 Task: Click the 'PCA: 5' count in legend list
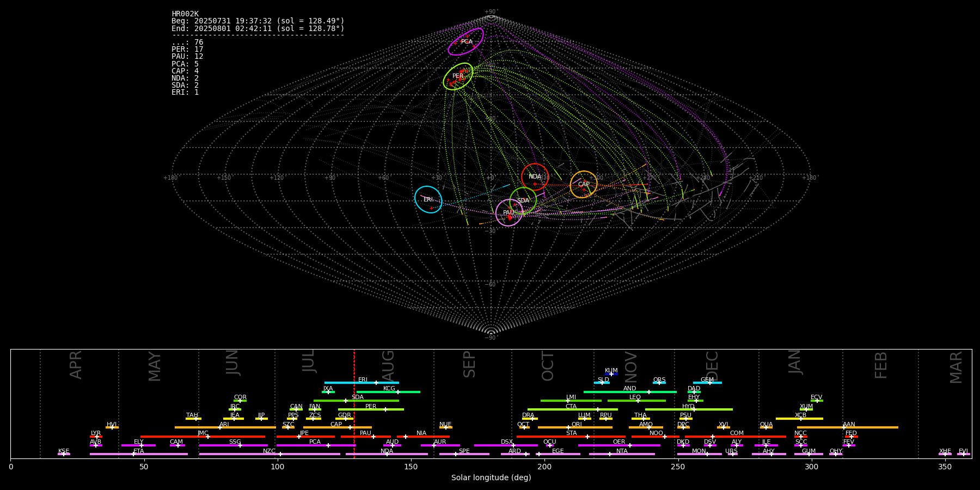pyautogui.click(x=185, y=64)
